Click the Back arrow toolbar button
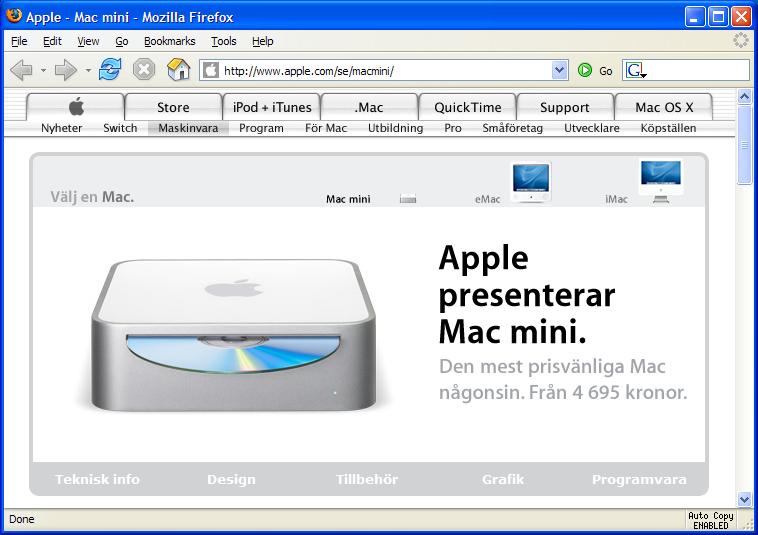The height and width of the screenshot is (535, 758). click(x=21, y=71)
